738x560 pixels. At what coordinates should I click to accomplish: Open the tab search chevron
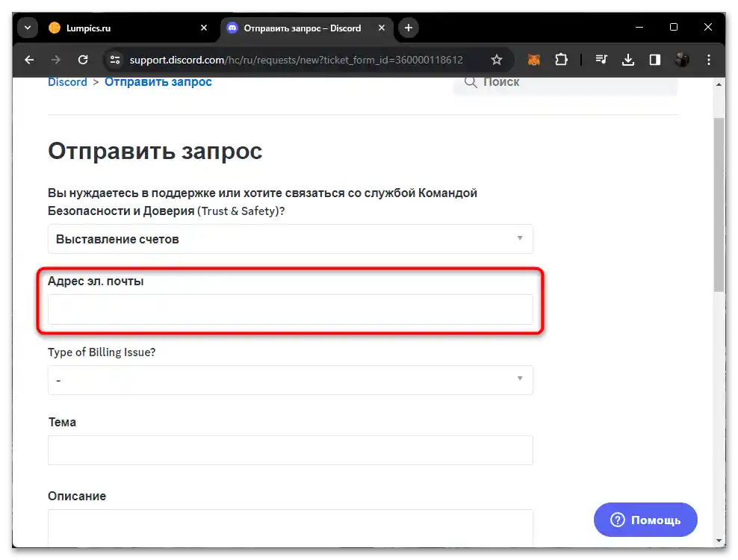click(27, 27)
